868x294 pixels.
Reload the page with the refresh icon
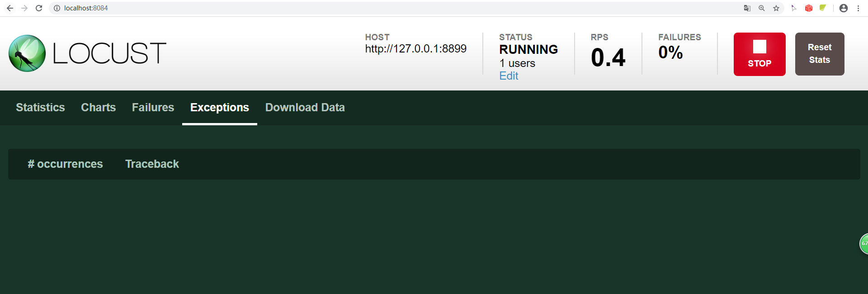(39, 8)
